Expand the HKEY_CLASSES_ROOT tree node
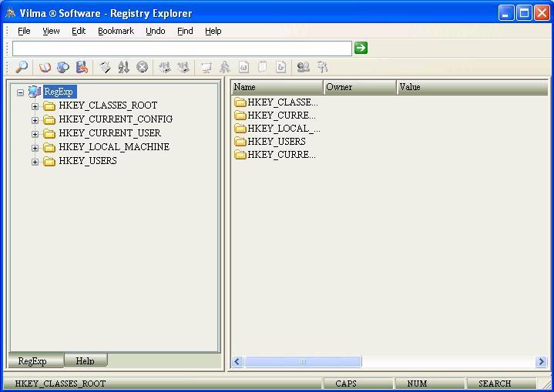Viewport: 554px width, 392px height. click(35, 106)
